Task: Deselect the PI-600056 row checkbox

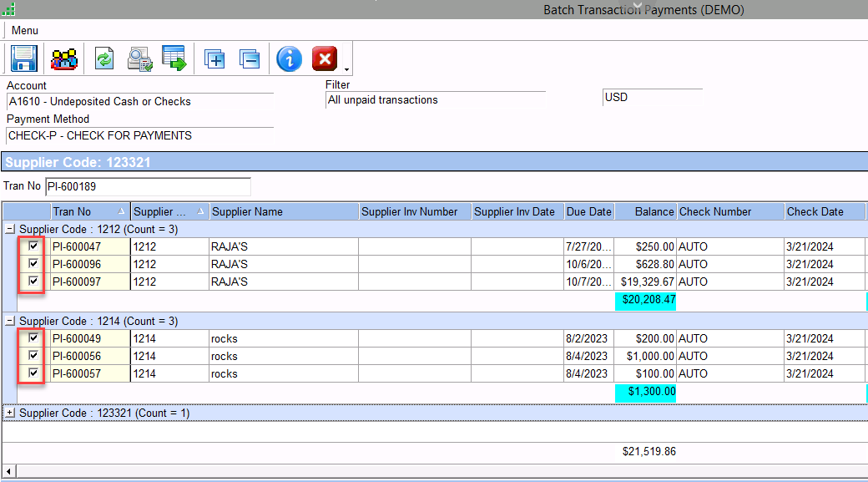Action: tap(33, 356)
